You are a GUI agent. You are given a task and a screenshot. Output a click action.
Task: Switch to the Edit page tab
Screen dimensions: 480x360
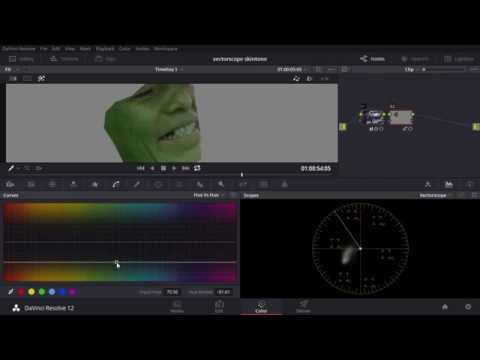coord(219,307)
